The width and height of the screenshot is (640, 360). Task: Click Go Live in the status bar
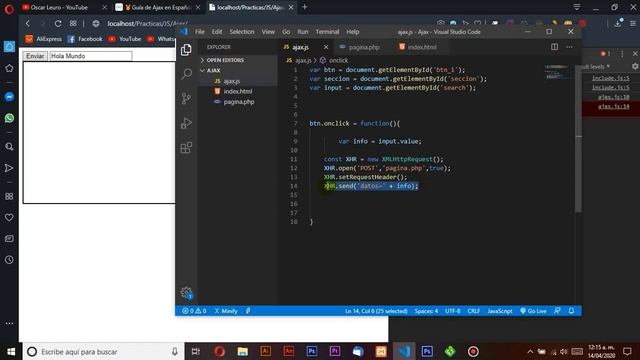coord(533,311)
